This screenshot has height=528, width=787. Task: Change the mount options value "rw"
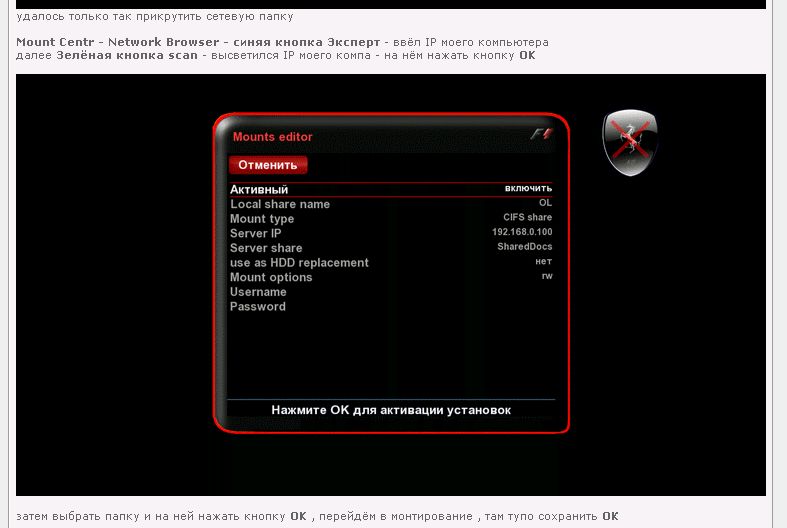coord(546,276)
